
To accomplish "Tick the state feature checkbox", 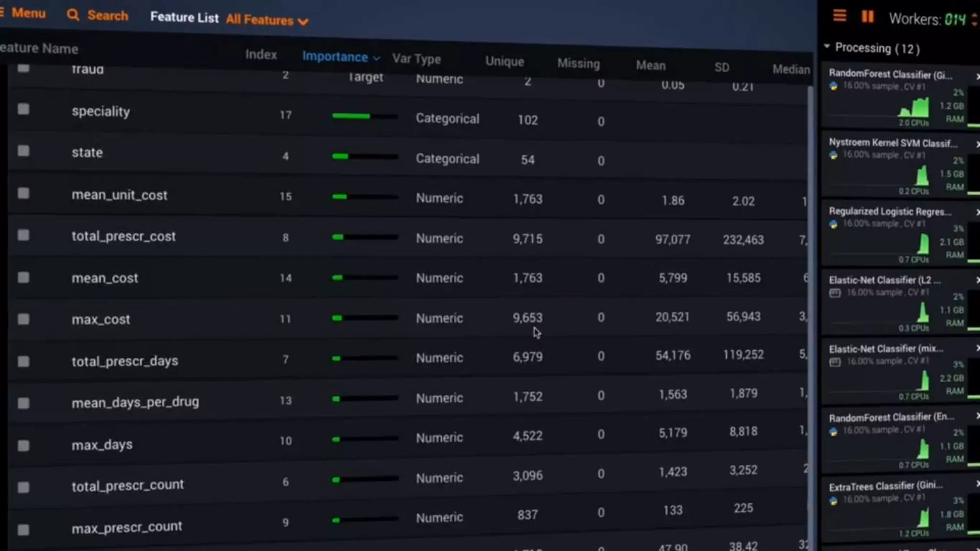I will pyautogui.click(x=23, y=151).
